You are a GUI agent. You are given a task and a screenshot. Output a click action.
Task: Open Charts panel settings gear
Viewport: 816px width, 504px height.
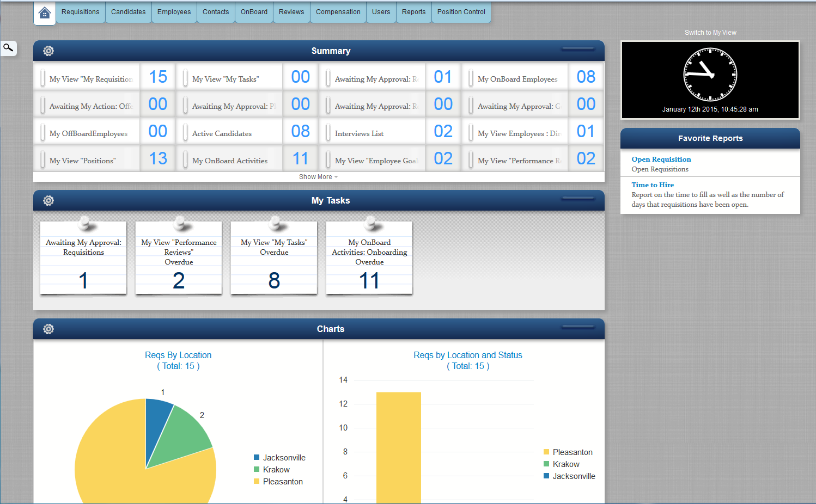pyautogui.click(x=48, y=329)
